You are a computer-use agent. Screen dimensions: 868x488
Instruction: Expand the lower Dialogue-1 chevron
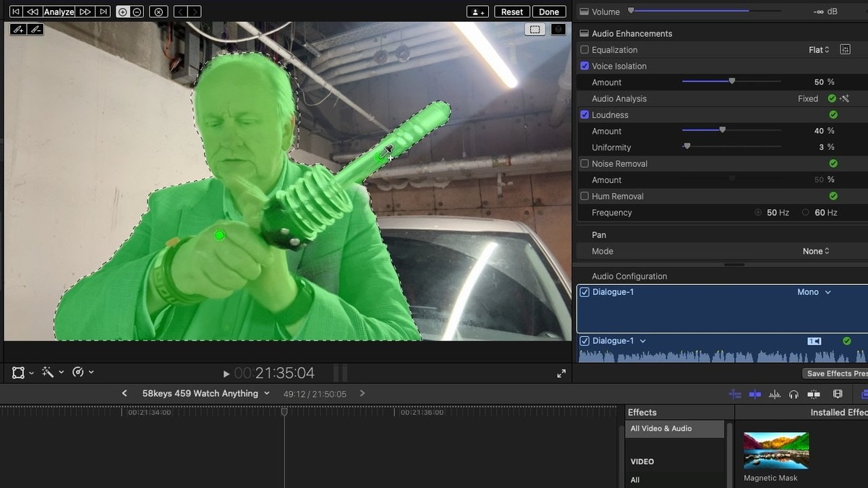tap(643, 341)
